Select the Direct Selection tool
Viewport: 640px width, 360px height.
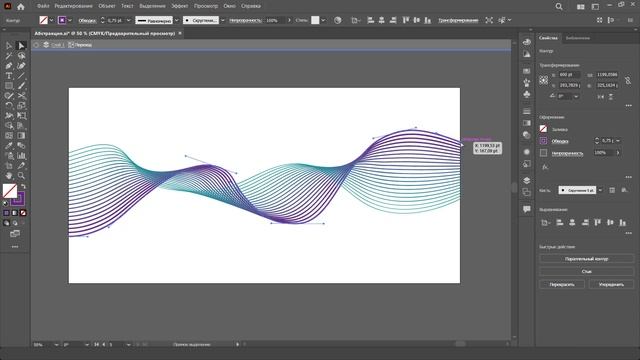21,46
